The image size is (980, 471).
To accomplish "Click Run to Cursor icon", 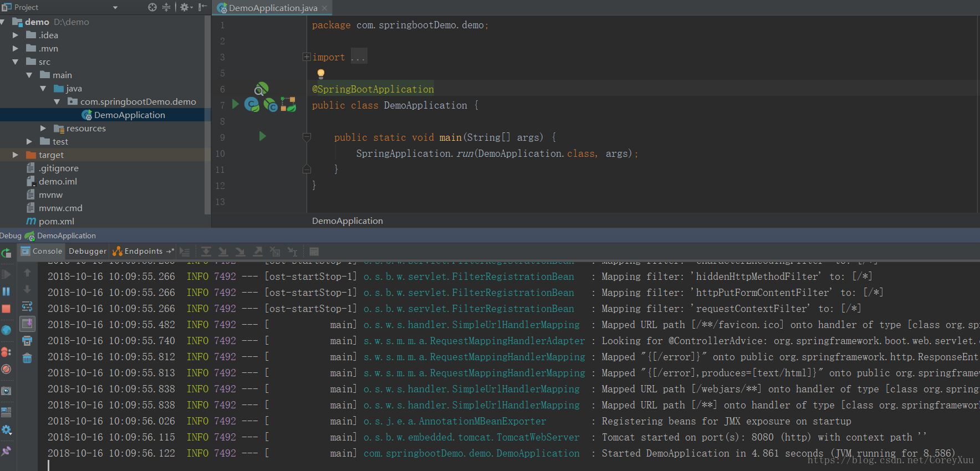I will [292, 252].
